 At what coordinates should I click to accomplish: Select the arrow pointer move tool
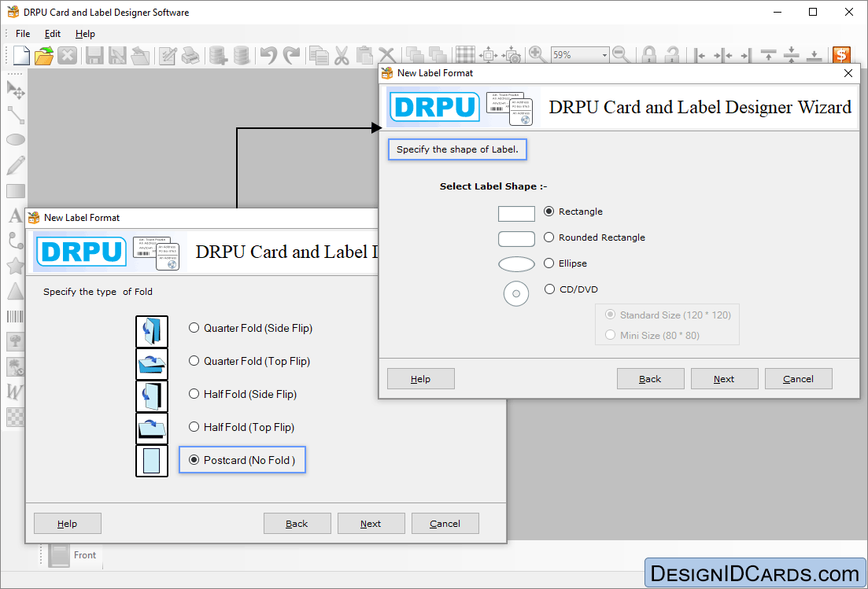coord(16,90)
